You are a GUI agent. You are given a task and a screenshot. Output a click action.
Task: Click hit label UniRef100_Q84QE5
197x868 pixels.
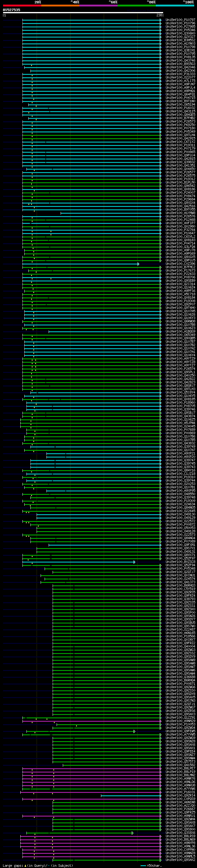pyautogui.click(x=180, y=115)
